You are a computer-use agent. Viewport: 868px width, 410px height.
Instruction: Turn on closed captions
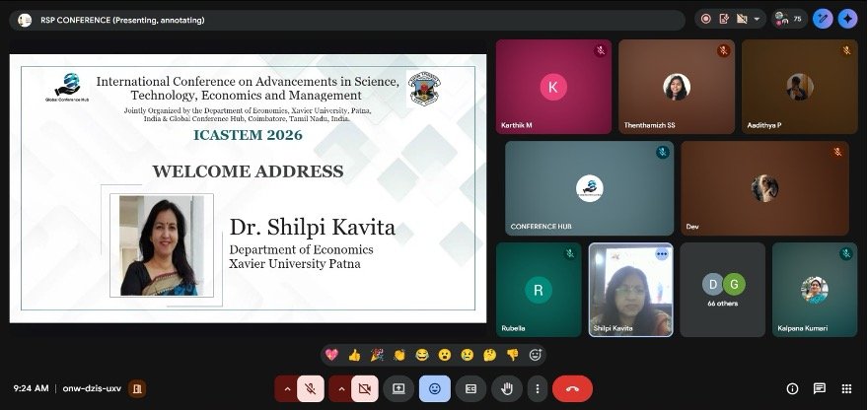(x=470, y=389)
